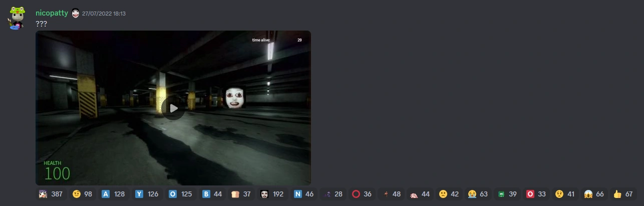Add the dark figure reaction with 28
The height and width of the screenshot is (206, 644).
click(x=333, y=194)
